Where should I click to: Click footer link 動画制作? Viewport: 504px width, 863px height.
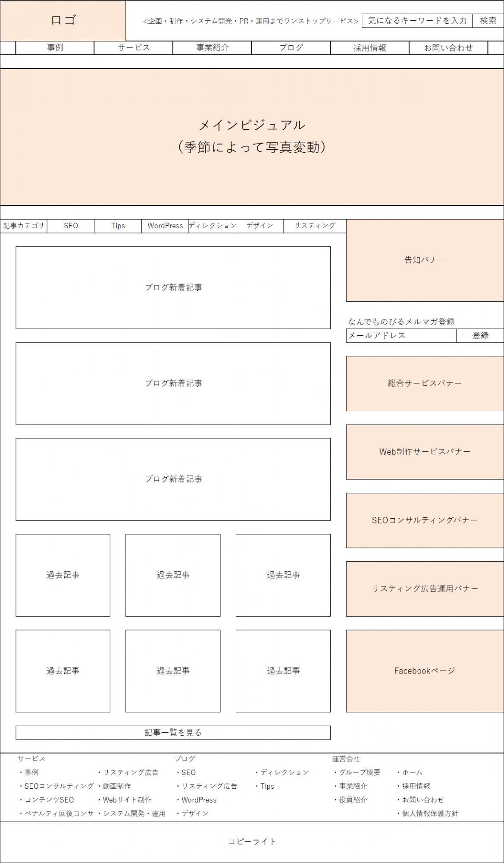(114, 786)
